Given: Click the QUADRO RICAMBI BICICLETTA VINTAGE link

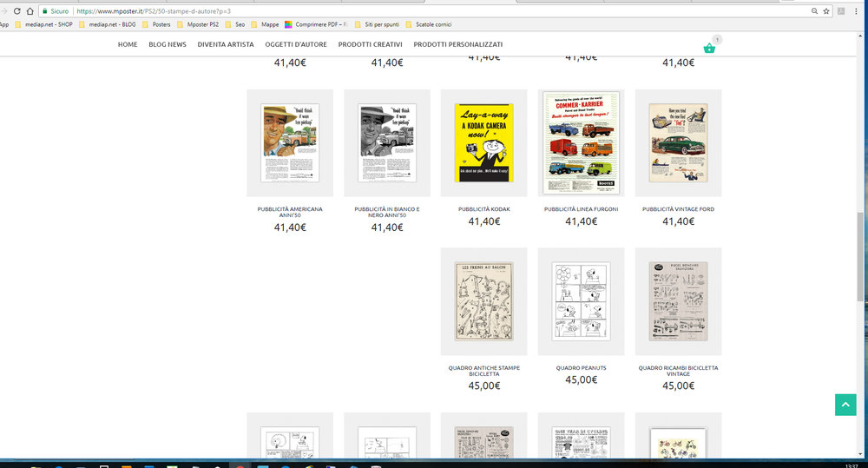Looking at the screenshot, I should [678, 371].
